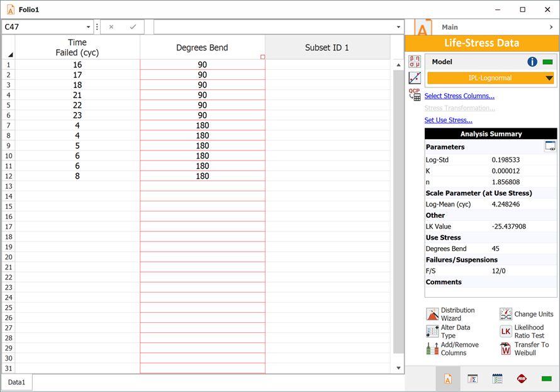The height and width of the screenshot is (392, 560).
Task: Open the Plot icon in control panel
Action: pyautogui.click(x=415, y=78)
